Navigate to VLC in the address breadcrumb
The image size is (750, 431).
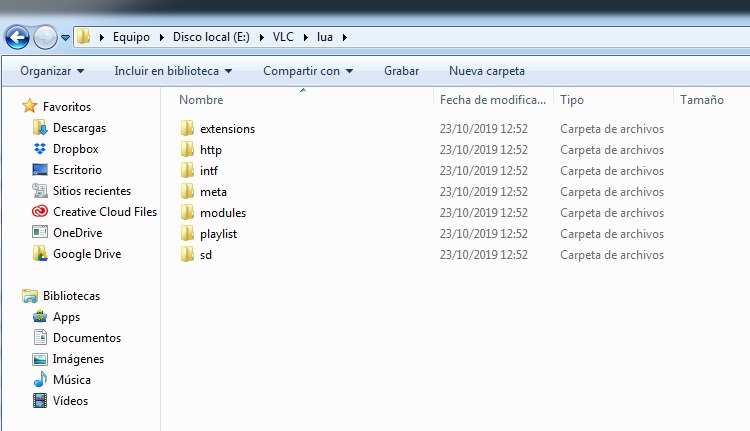(284, 37)
